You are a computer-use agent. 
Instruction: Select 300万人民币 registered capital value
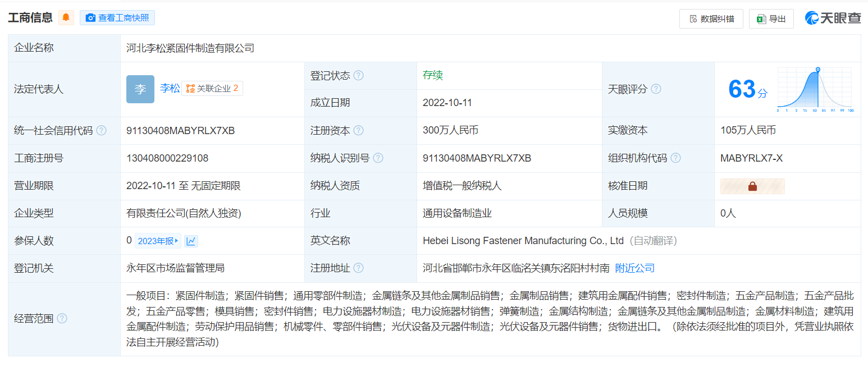(450, 131)
